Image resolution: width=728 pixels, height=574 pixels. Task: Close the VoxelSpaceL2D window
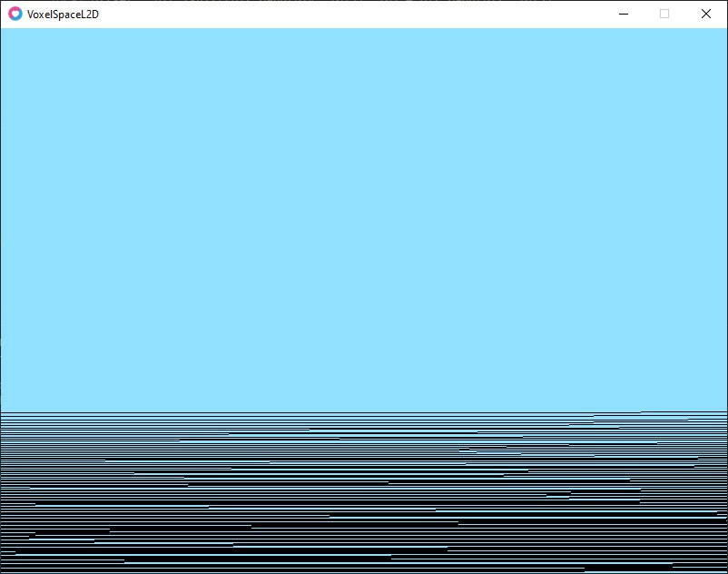[705, 14]
